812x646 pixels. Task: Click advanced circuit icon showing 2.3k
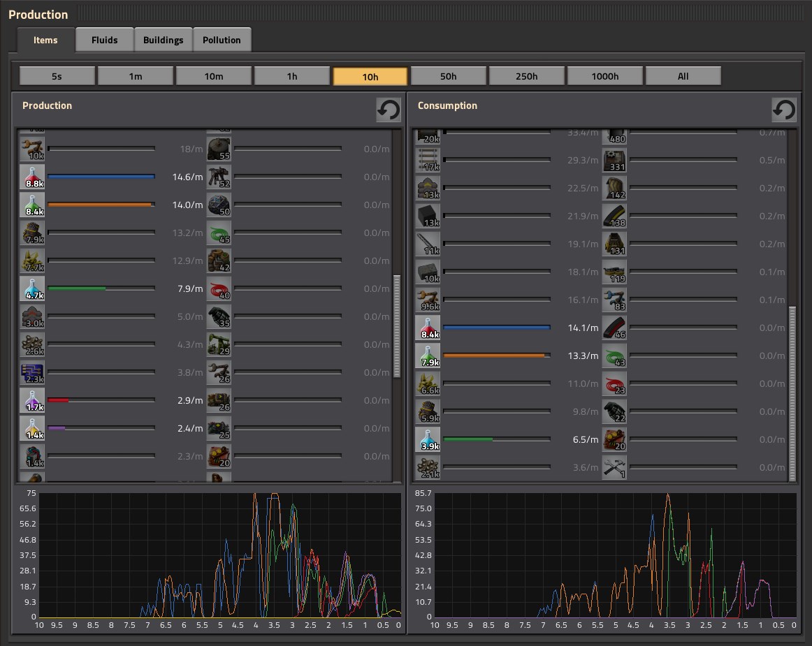32,373
